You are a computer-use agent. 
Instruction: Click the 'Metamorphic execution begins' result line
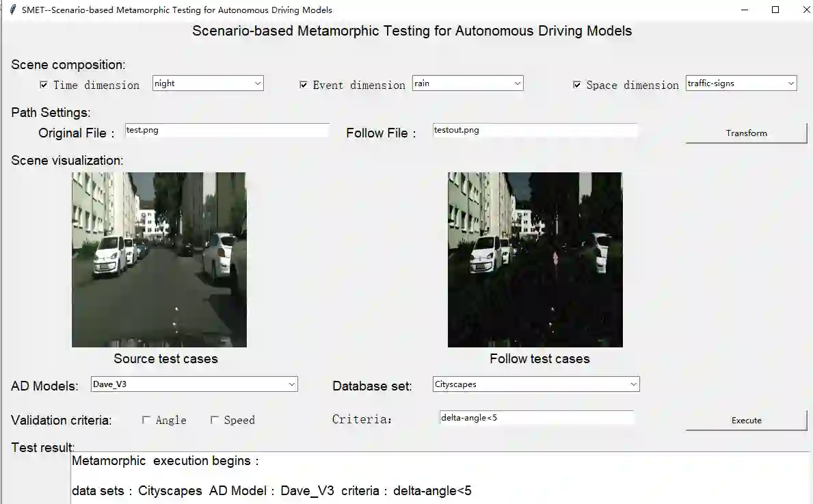[x=165, y=461]
